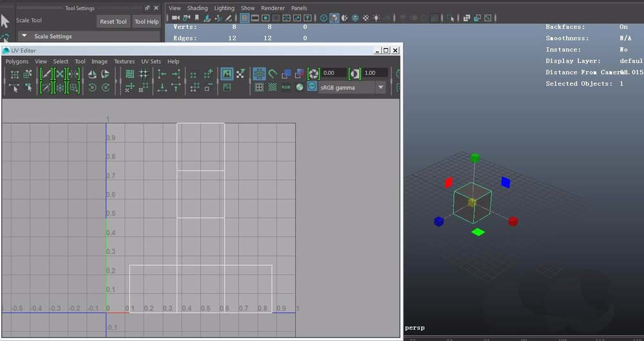Screen dimensions: 644x341
Task: Click the Reset Tool button
Action: [113, 21]
